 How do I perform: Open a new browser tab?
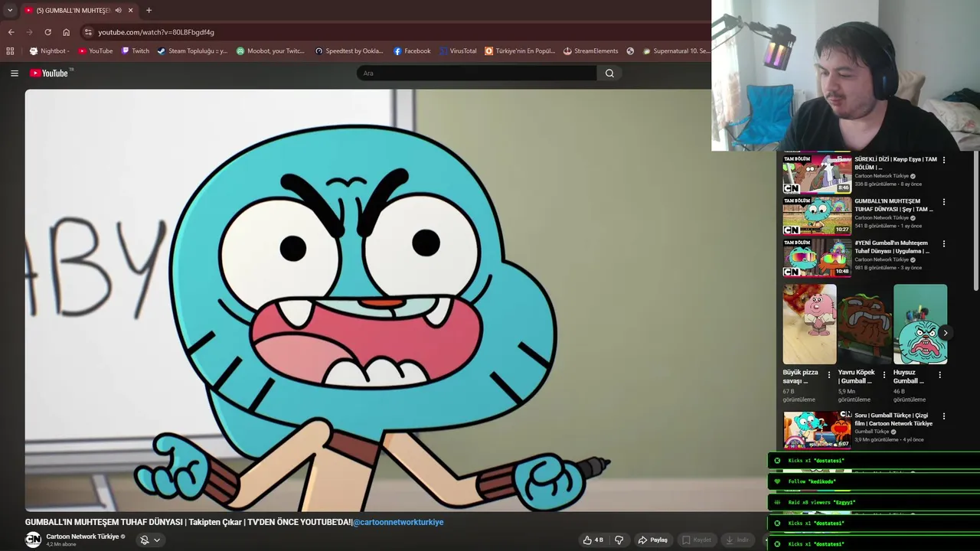(x=149, y=10)
